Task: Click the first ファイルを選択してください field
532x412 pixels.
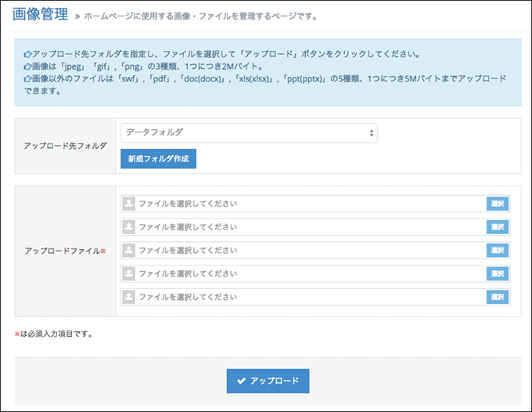Action: pos(315,204)
